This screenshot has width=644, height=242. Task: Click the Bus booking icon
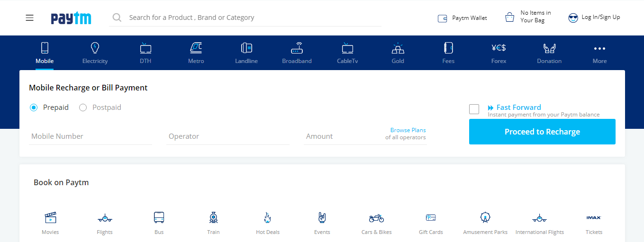pos(159,217)
